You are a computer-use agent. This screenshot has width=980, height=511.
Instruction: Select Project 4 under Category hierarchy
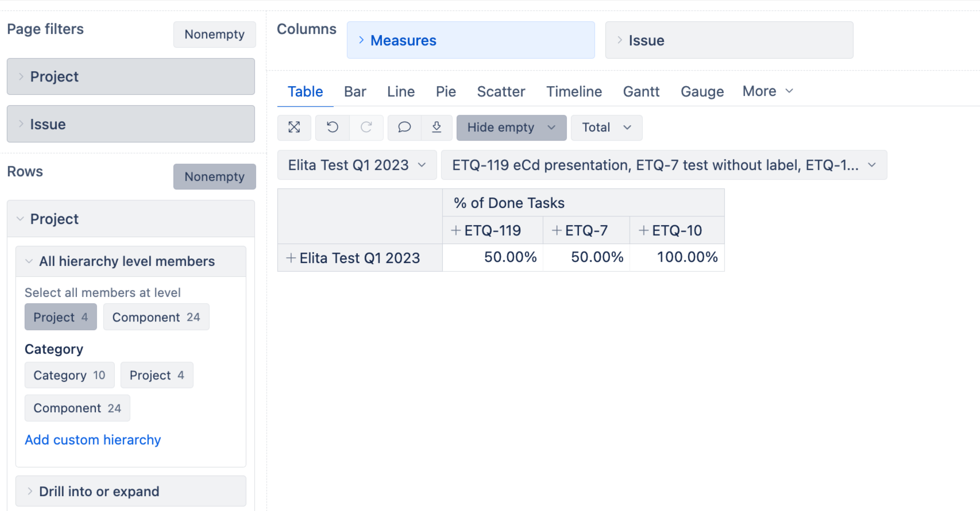(157, 375)
